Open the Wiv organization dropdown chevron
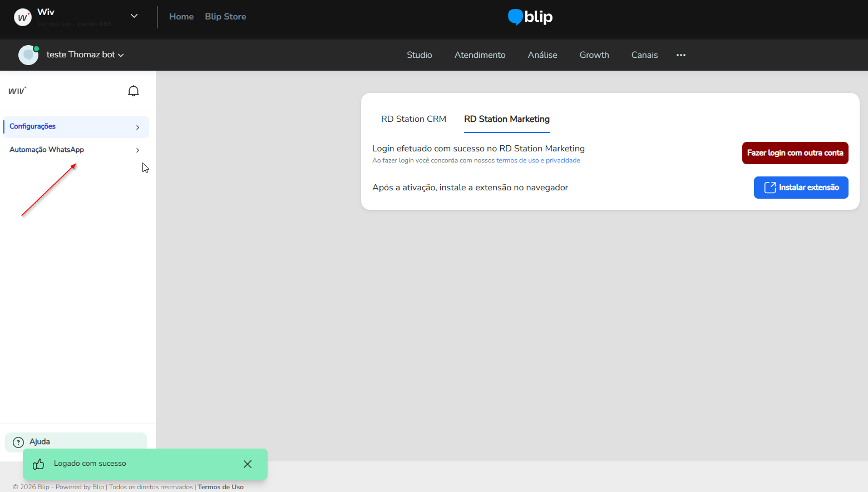This screenshot has height=492, width=868. pyautogui.click(x=134, y=16)
